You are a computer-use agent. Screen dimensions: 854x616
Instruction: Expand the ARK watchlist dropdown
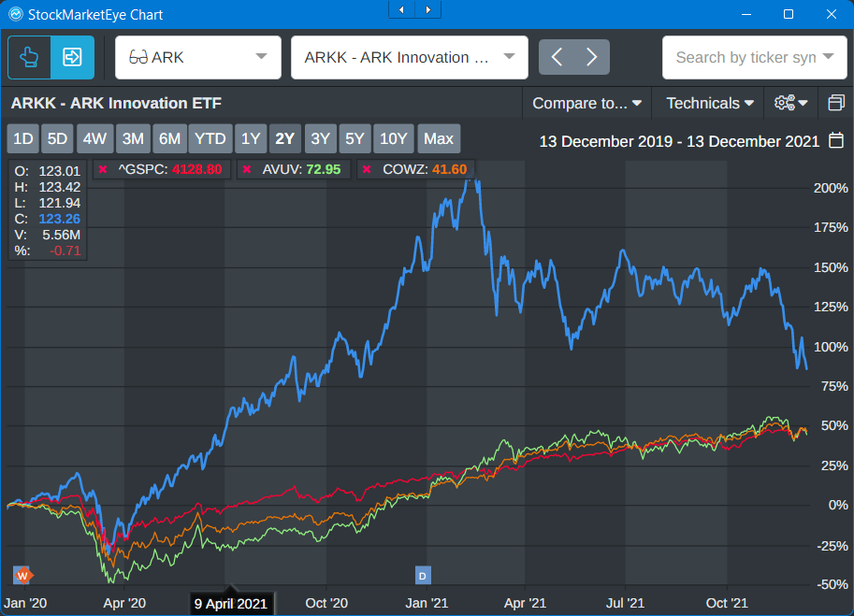click(197, 57)
